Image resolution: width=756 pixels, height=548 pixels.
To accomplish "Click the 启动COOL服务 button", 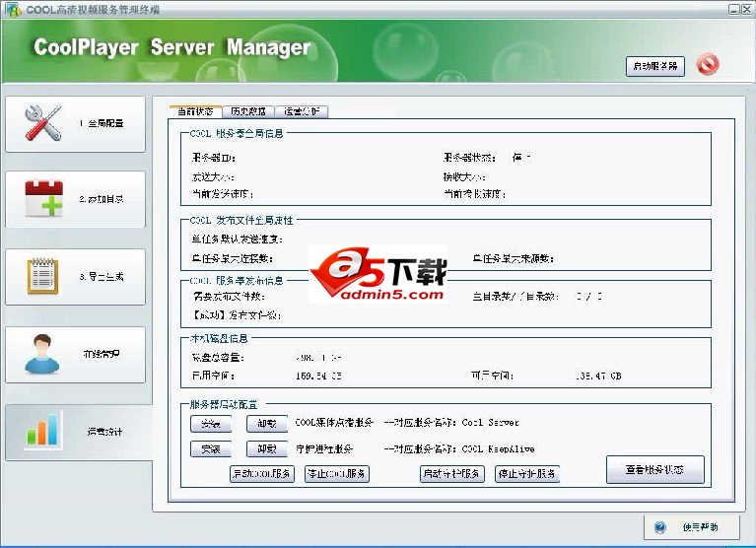I will (262, 474).
